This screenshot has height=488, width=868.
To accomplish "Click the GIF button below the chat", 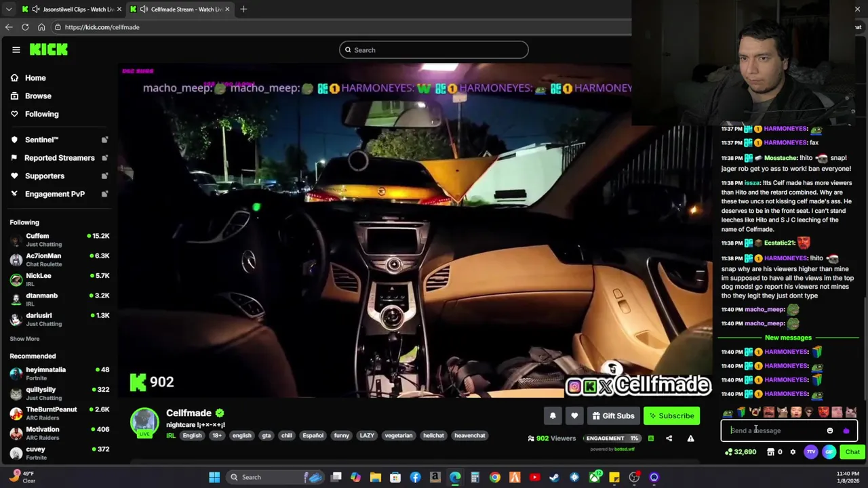I will (x=829, y=452).
